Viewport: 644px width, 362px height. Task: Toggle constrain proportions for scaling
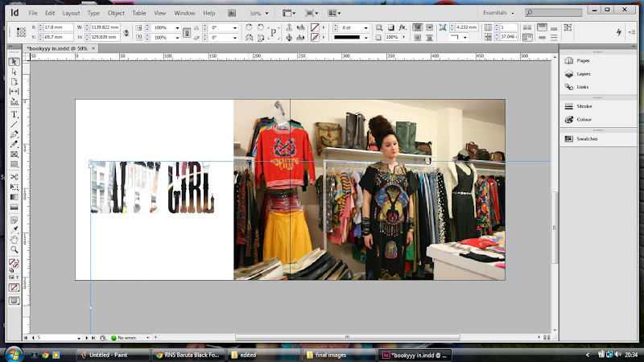tap(187, 33)
